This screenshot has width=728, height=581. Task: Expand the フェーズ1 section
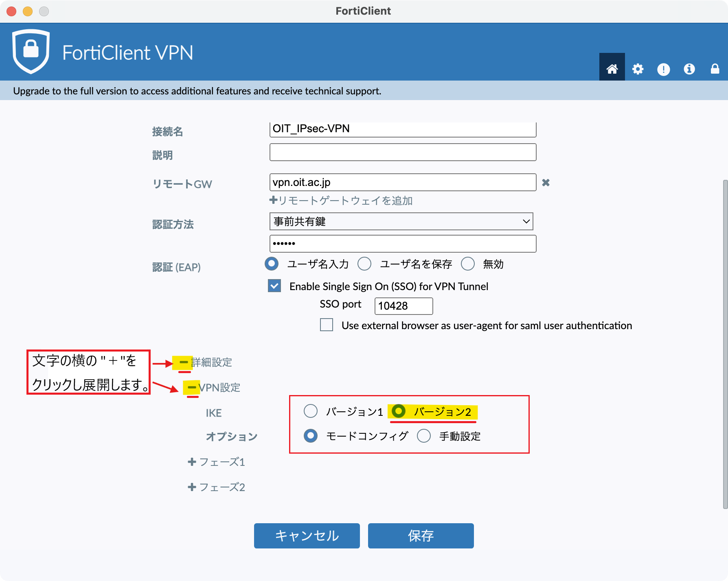[x=192, y=462]
